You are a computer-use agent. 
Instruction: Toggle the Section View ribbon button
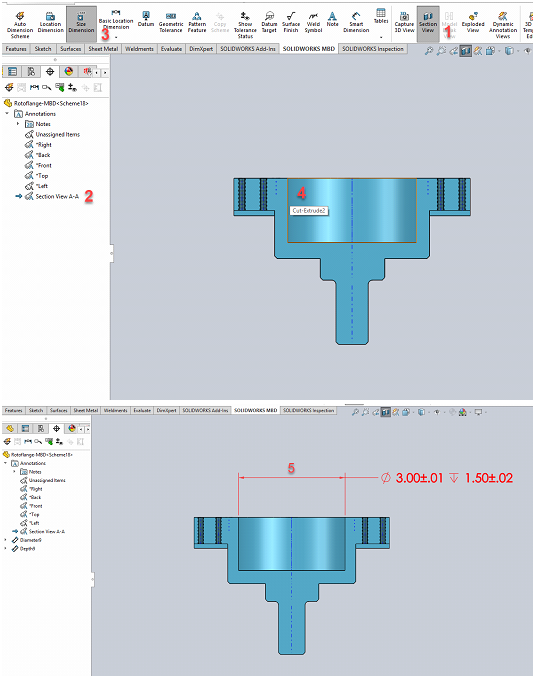(428, 23)
